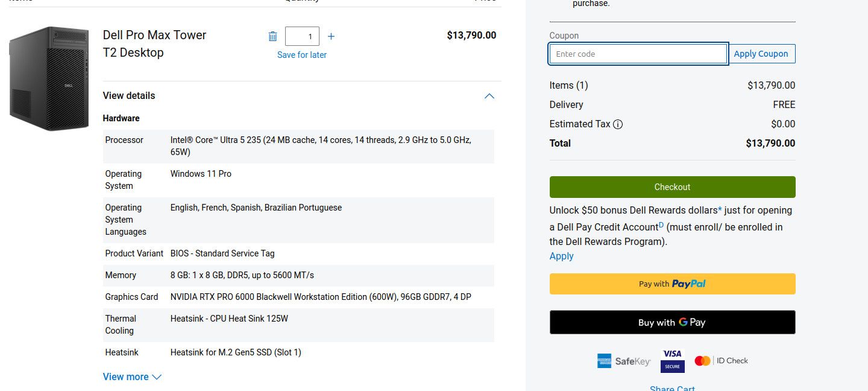Click the superscript D footnote link
Screen dimensions: 868x391
[661, 225]
